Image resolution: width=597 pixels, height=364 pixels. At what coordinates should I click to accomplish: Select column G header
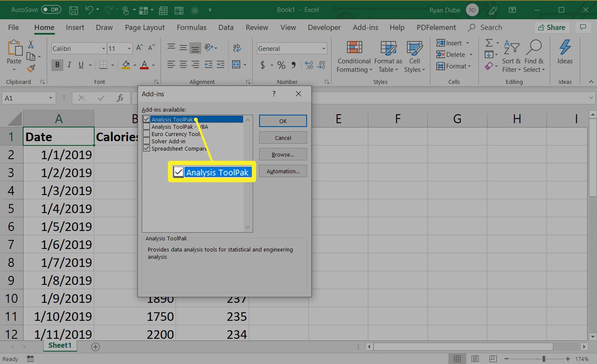pyautogui.click(x=457, y=119)
